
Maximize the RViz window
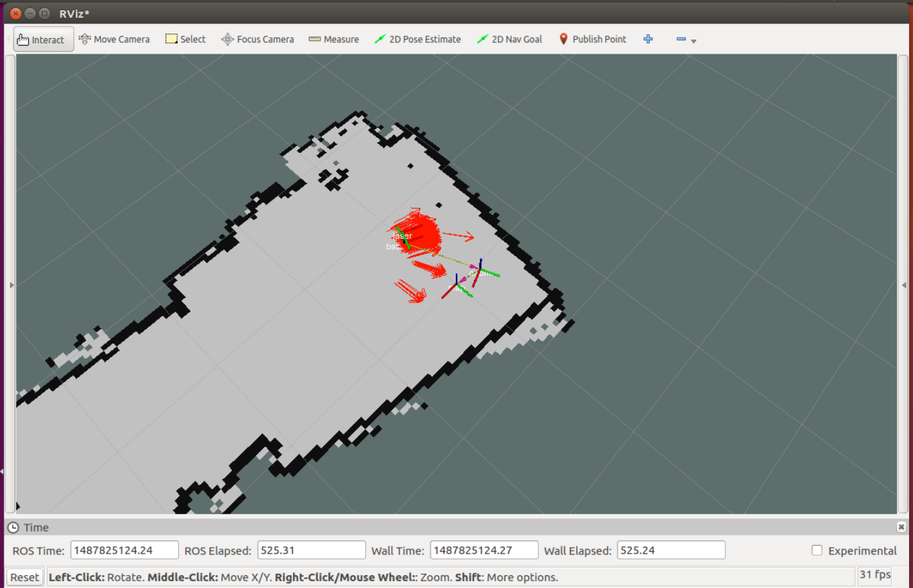click(45, 13)
